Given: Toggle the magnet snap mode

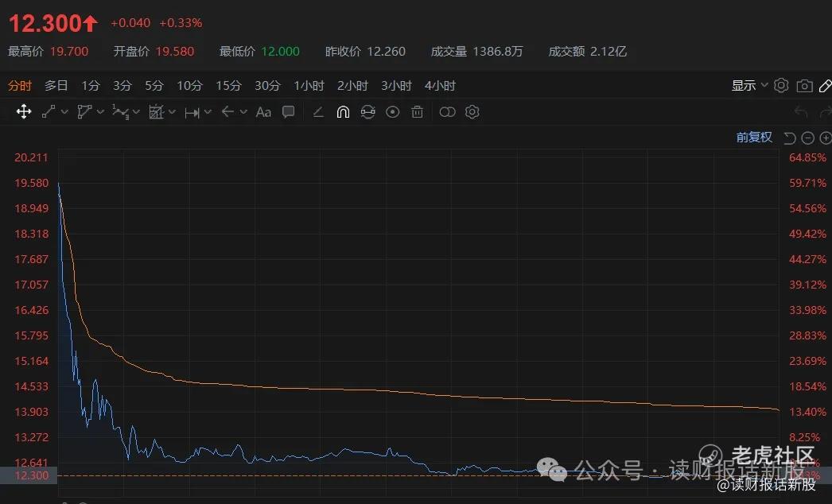Looking at the screenshot, I should pos(343,112).
